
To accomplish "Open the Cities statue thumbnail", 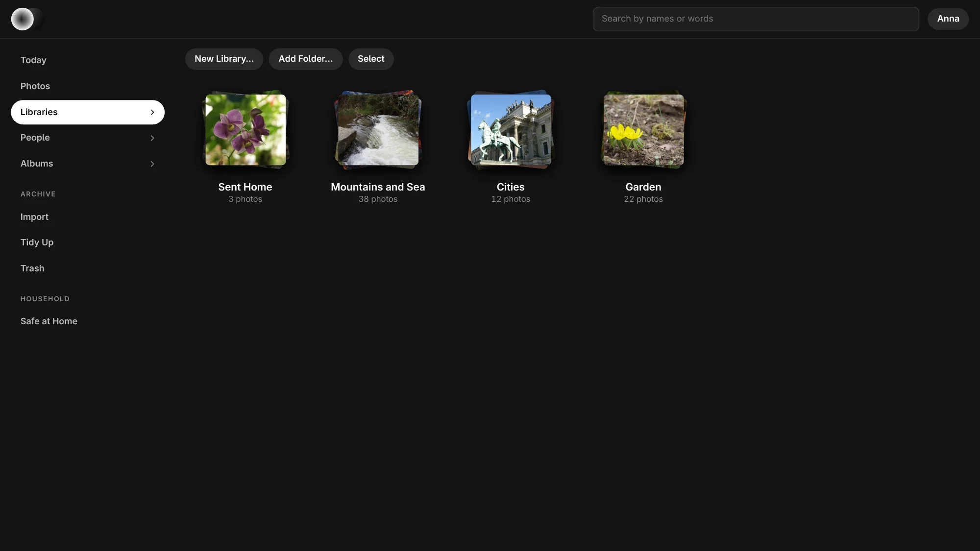I will coord(511,130).
